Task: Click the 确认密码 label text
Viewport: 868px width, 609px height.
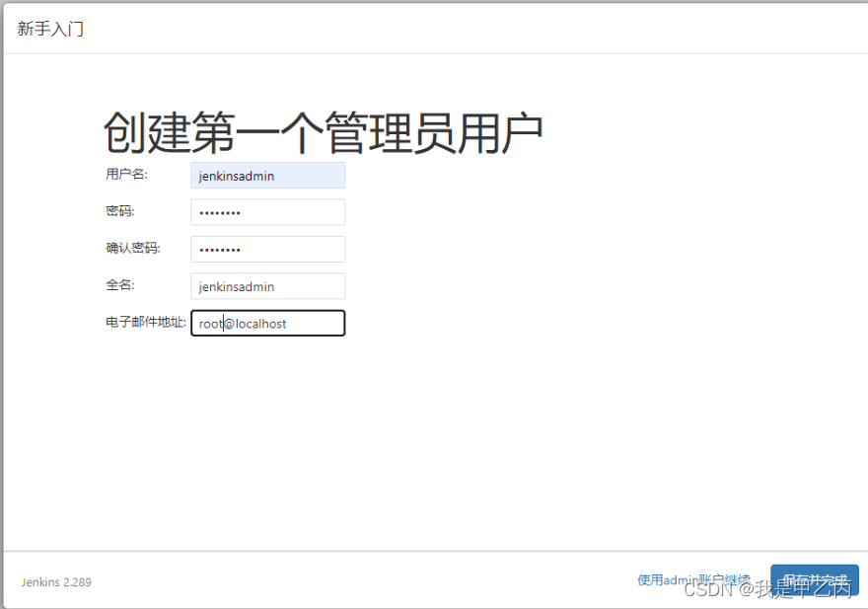Action: coord(133,248)
